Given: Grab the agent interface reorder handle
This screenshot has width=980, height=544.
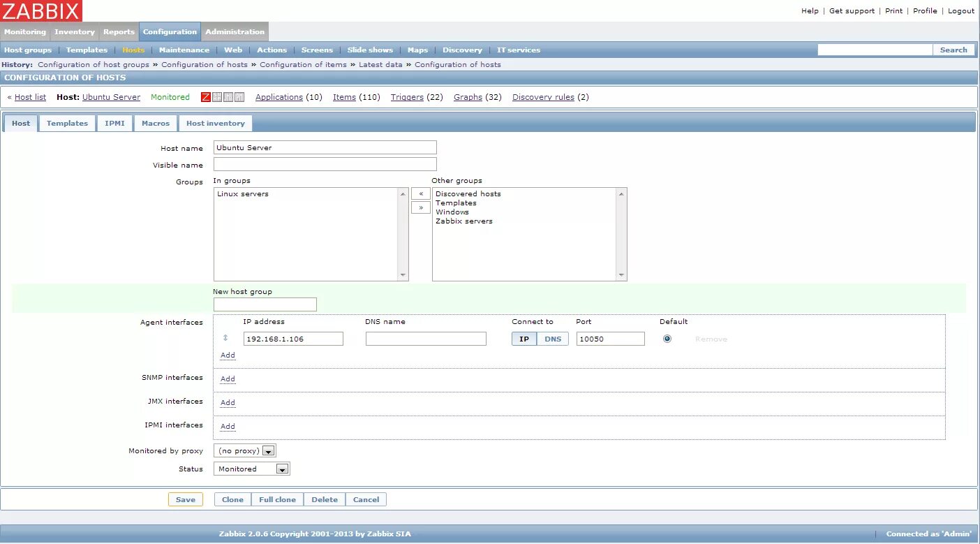Looking at the screenshot, I should [225, 338].
